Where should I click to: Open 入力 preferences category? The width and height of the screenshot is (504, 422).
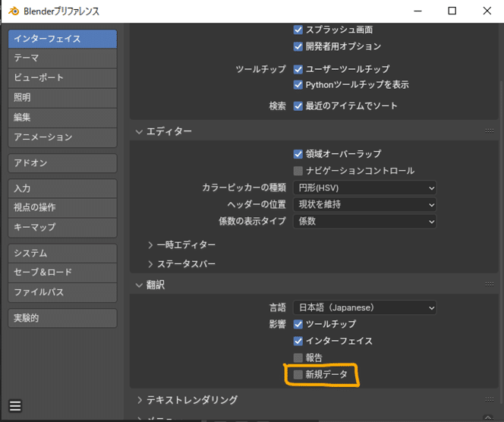63,188
